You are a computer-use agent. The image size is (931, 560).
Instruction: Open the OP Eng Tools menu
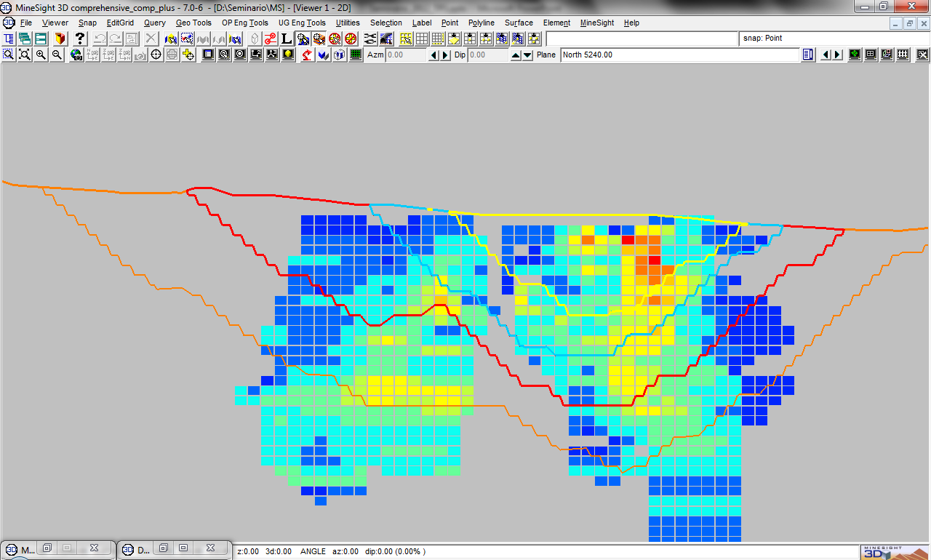point(245,23)
